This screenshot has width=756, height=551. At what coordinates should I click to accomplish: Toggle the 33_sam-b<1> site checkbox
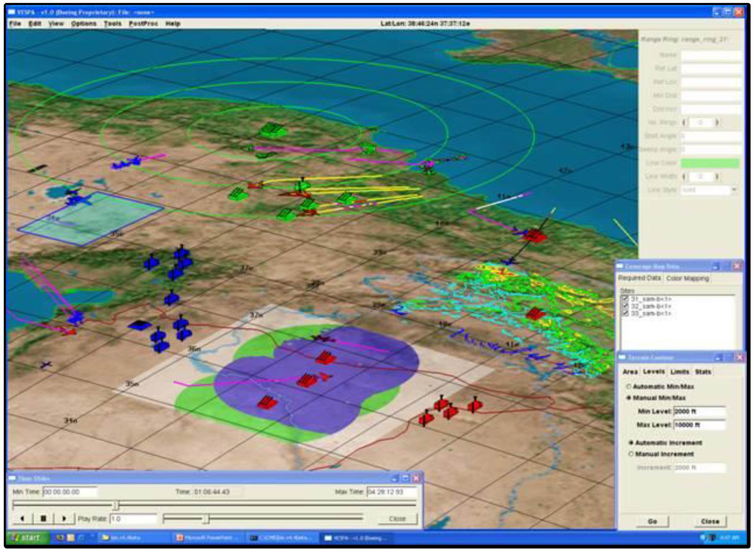(x=625, y=313)
